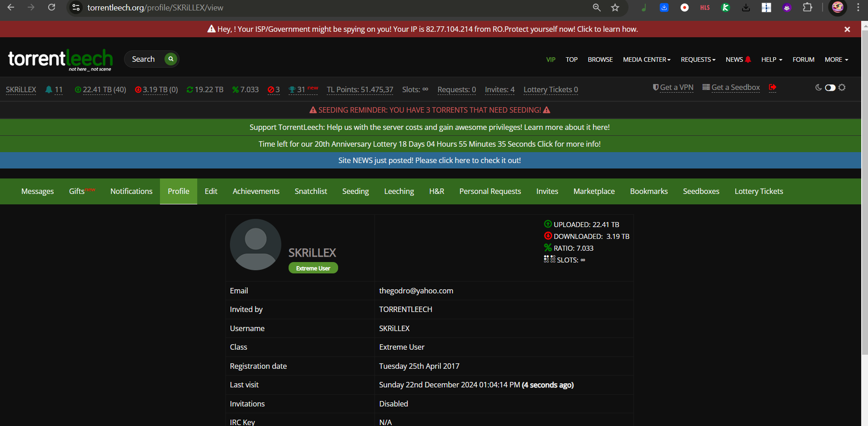Bookmark this page with the star icon
Image resolution: width=868 pixels, height=426 pixels.
[x=615, y=8]
